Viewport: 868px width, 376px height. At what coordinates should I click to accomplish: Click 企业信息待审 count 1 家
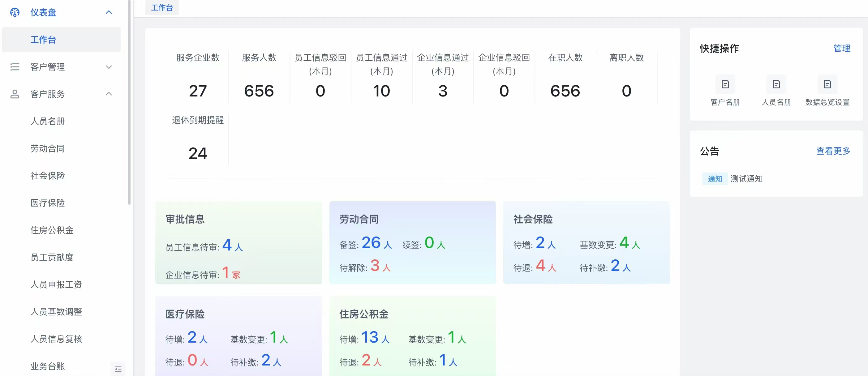tap(231, 273)
